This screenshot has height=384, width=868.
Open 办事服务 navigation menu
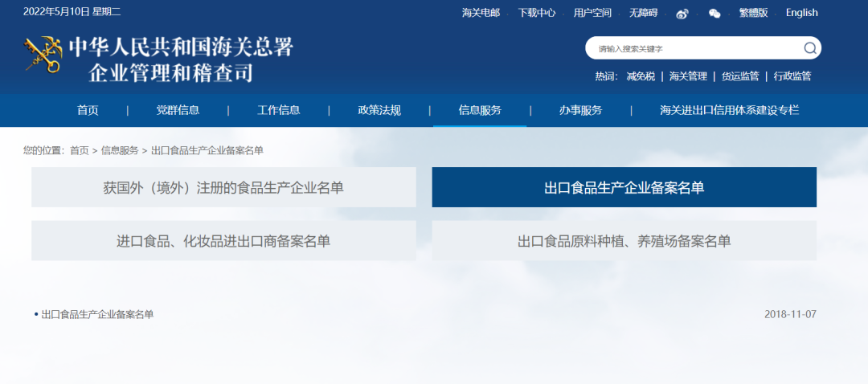[580, 110]
